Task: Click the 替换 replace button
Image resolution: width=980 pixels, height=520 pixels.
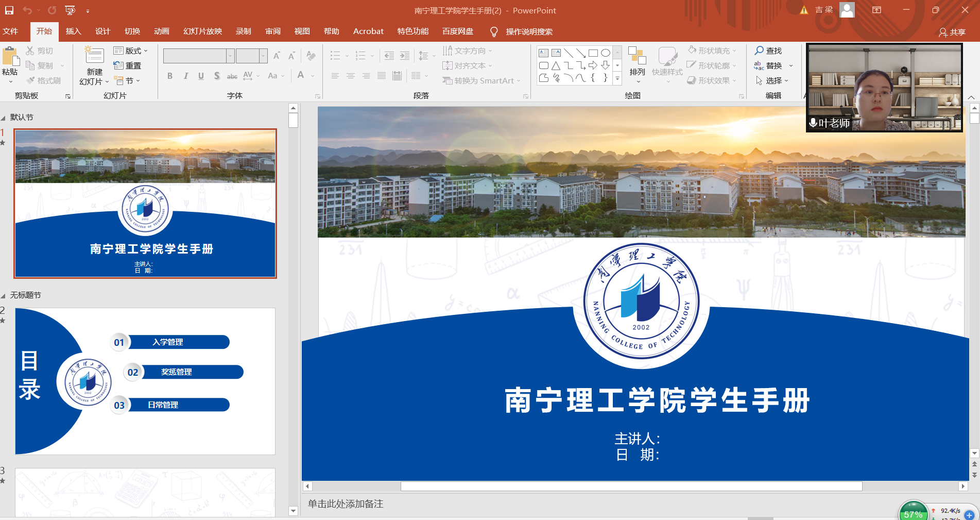Action: (x=773, y=65)
